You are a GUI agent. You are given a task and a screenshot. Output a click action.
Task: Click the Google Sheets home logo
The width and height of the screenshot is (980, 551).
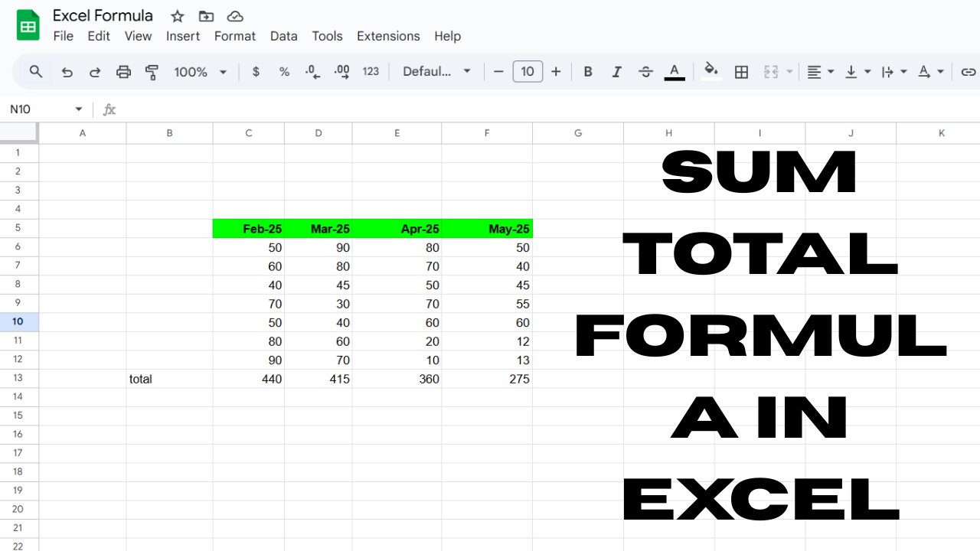pyautogui.click(x=28, y=25)
